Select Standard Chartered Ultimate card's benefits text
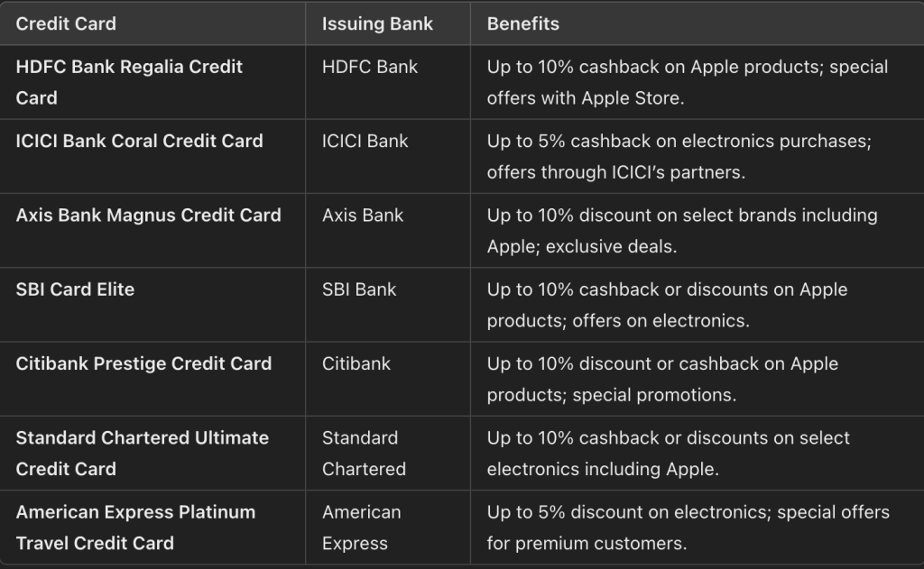Screen dimensions: 924x569 [668, 453]
